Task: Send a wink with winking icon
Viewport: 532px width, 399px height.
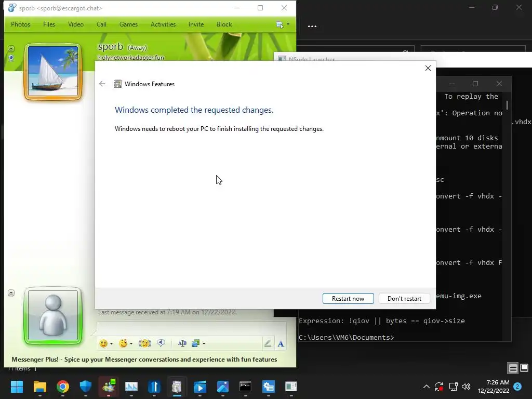Action: [x=123, y=343]
